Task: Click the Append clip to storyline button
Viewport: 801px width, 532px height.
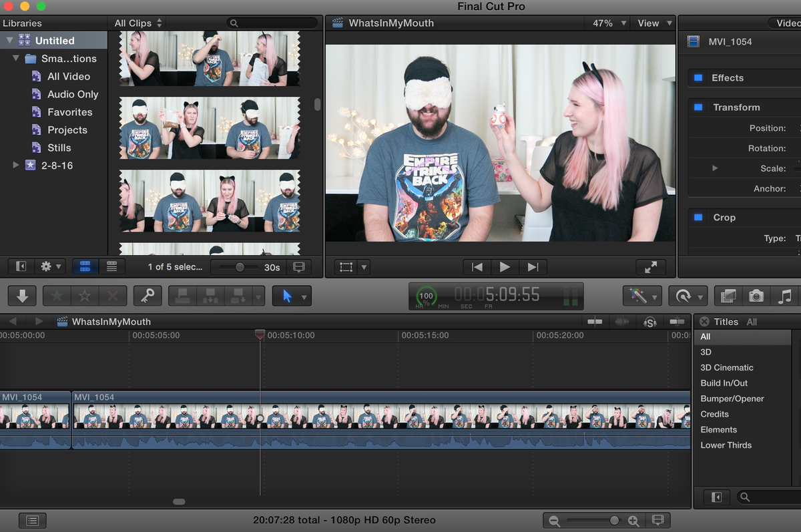Action: pos(237,296)
